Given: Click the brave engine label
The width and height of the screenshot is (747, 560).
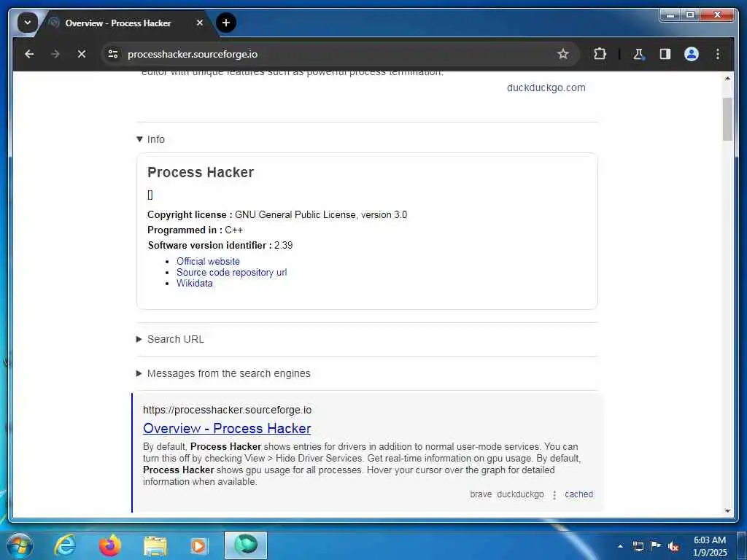Looking at the screenshot, I should (481, 495).
